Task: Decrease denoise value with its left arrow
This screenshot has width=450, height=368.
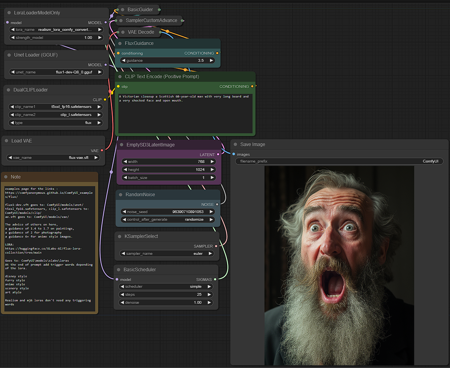Action: (123, 303)
